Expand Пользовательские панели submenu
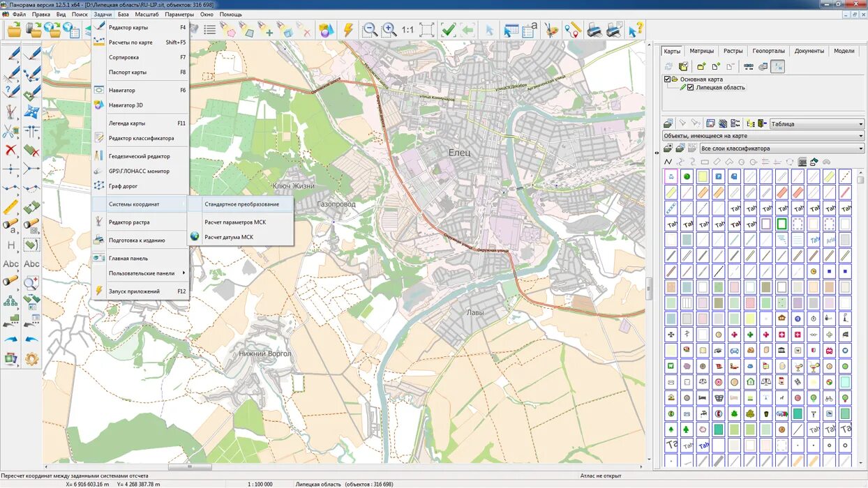Screen dimensions: 868x488 (x=140, y=273)
